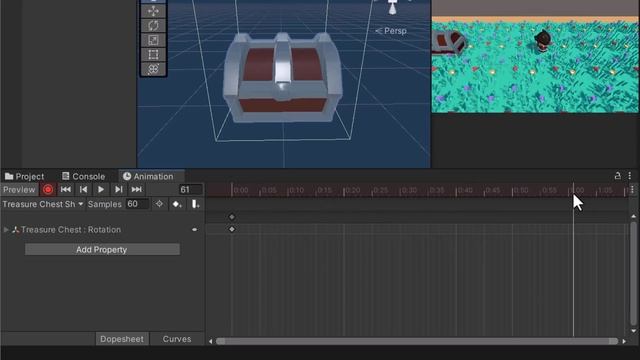This screenshot has height=360, width=640.
Task: Open timeline options menu at ruler end
Action: (x=632, y=189)
